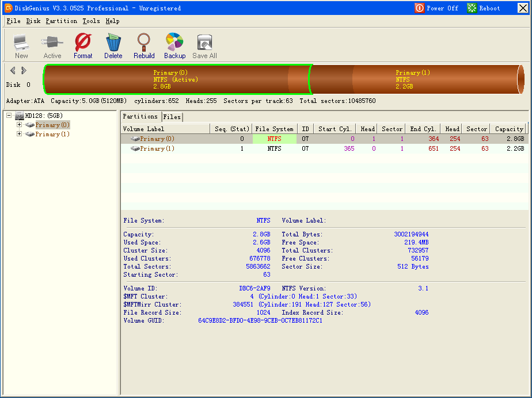Click Total sectors:10485760 in disk info line
532x398 pixels.
click(x=337, y=101)
